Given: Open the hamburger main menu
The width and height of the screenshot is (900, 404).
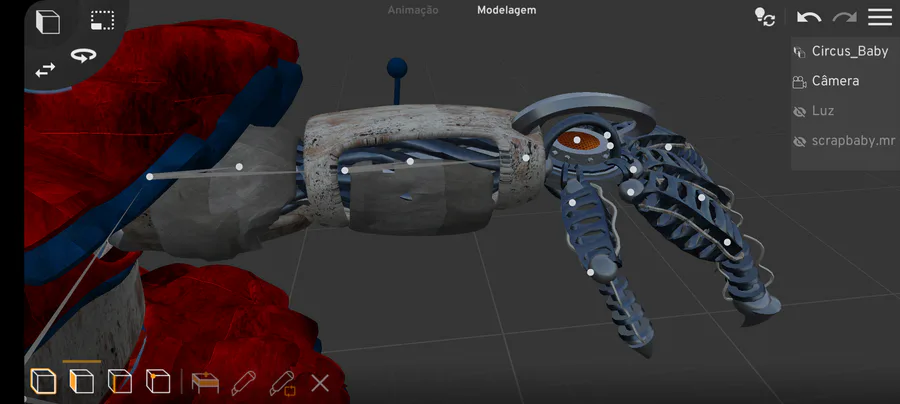Looking at the screenshot, I should [x=879, y=17].
